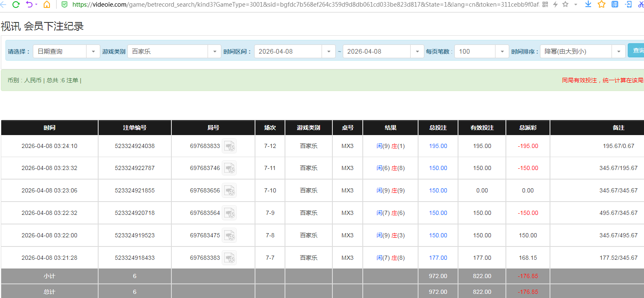The height and width of the screenshot is (298, 644).
Task: Expand the 每页笔数 page size dropdown
Action: point(502,51)
